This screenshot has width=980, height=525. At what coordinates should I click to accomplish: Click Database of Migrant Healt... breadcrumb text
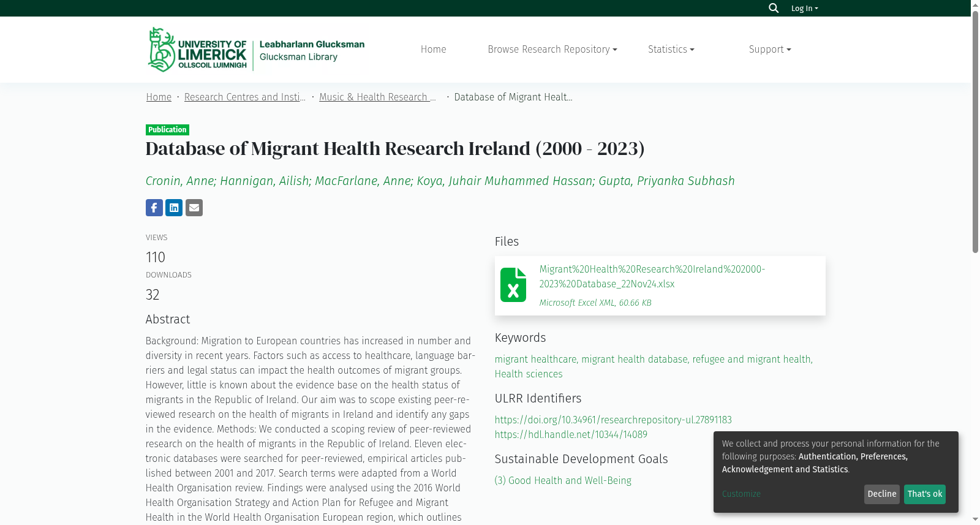(513, 97)
